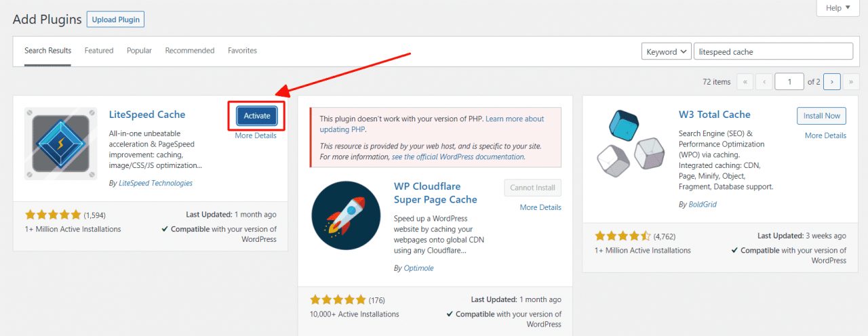Open More Details for W3 Total Cache
868x336 pixels.
[x=825, y=135]
